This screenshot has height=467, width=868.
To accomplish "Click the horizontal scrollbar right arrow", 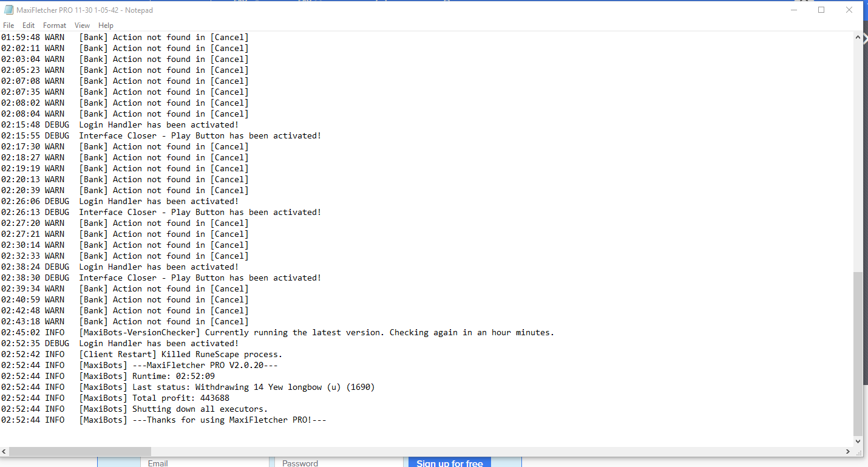I will (x=848, y=452).
